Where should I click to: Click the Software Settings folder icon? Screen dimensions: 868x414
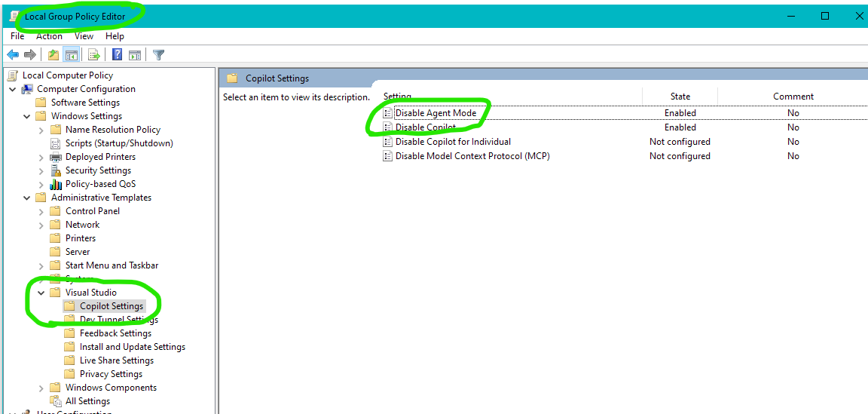41,103
